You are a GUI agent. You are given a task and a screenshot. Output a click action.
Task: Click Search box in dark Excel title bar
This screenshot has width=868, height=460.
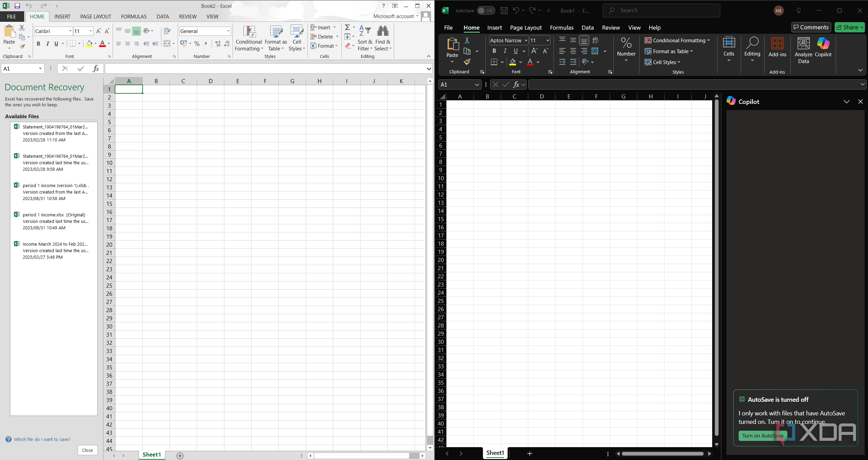(661, 11)
